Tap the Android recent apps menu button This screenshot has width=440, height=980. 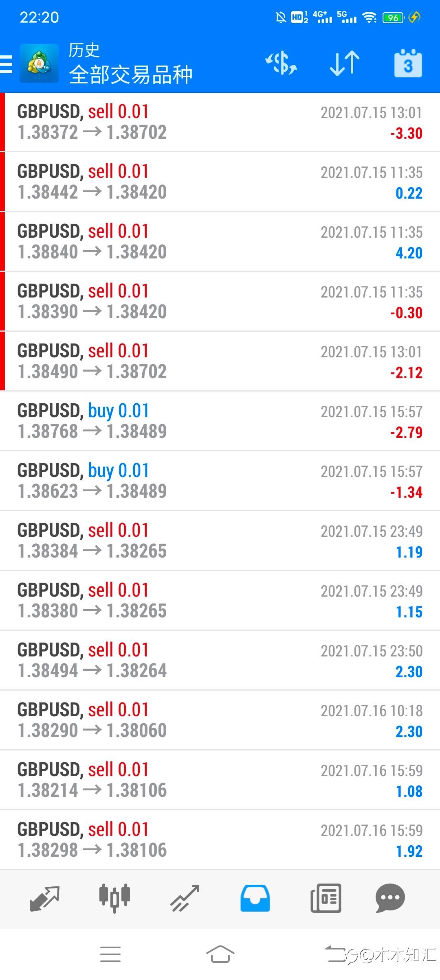click(x=110, y=954)
